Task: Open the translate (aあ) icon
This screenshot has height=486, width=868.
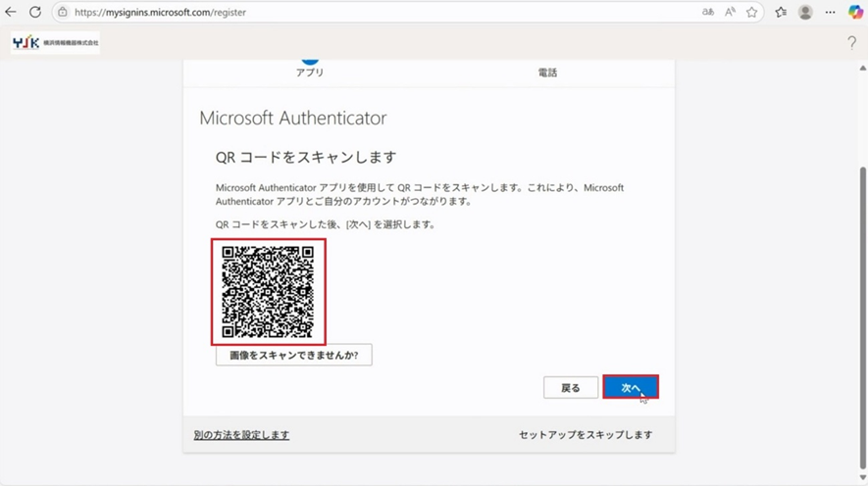Action: pyautogui.click(x=708, y=13)
